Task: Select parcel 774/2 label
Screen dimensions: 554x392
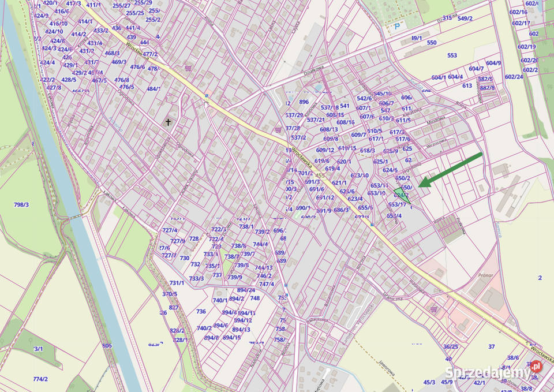Action: pyautogui.click(x=40, y=379)
